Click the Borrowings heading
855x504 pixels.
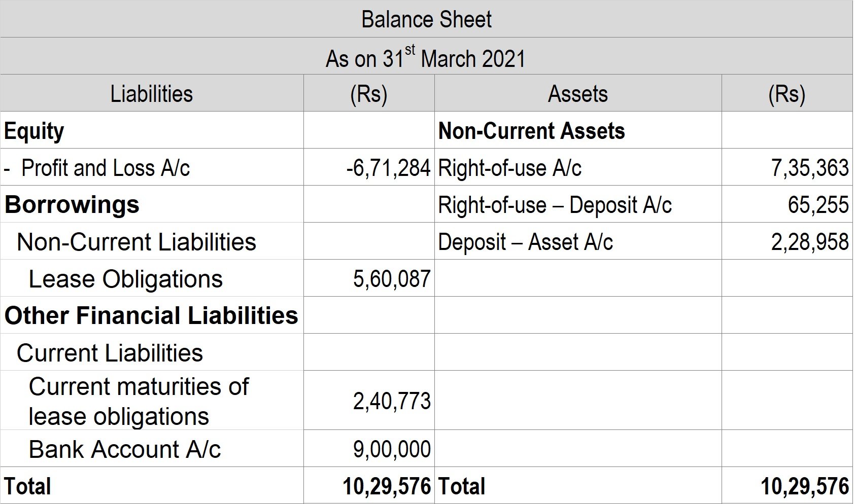72,205
